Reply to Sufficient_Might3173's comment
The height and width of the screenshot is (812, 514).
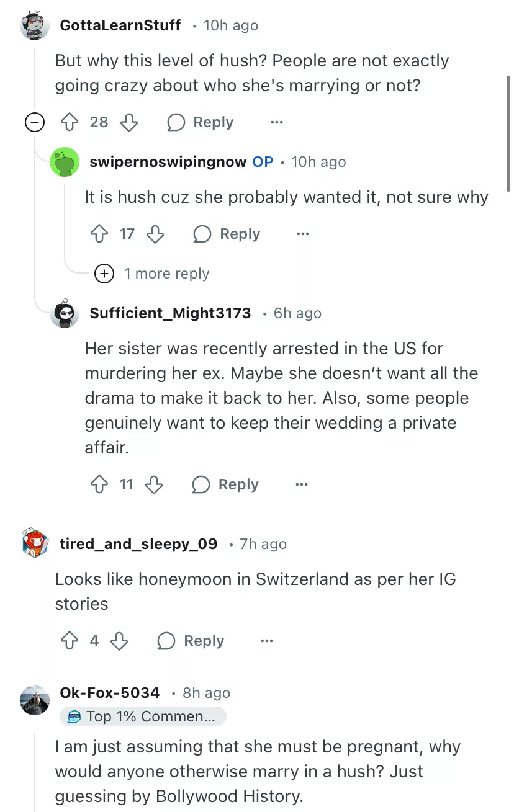coord(225,484)
